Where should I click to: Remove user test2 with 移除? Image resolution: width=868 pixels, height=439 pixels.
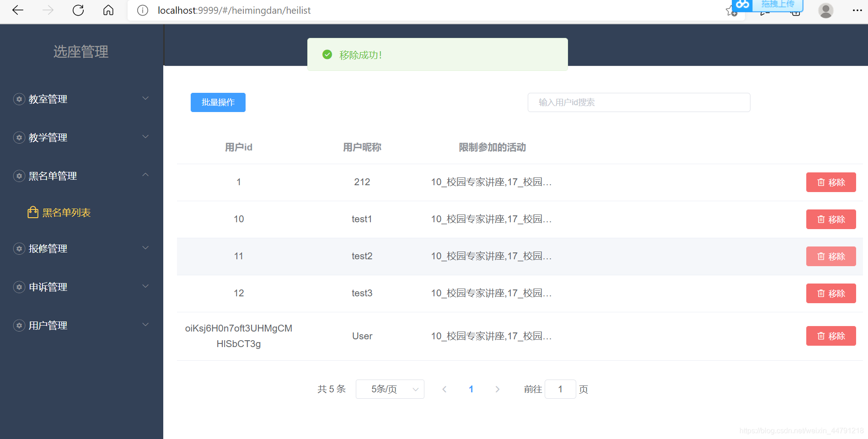tap(831, 256)
